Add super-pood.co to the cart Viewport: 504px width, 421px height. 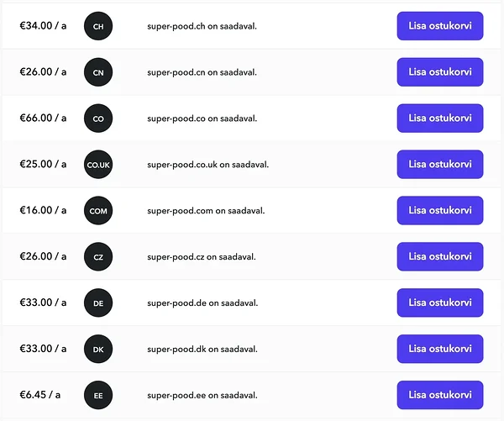[x=440, y=118]
